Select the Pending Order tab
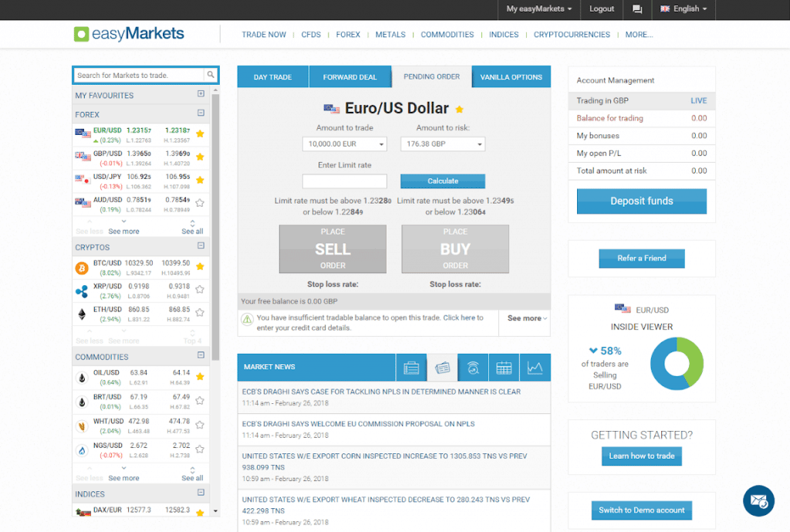The image size is (790, 532). [x=432, y=77]
